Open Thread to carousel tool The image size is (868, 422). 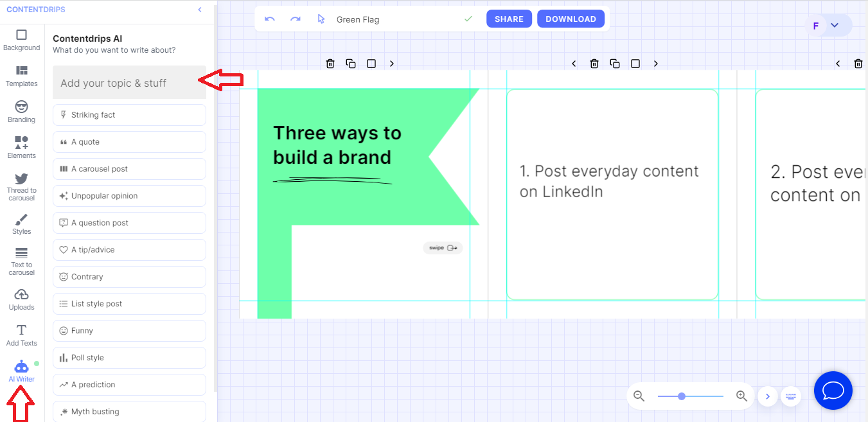pos(21,186)
